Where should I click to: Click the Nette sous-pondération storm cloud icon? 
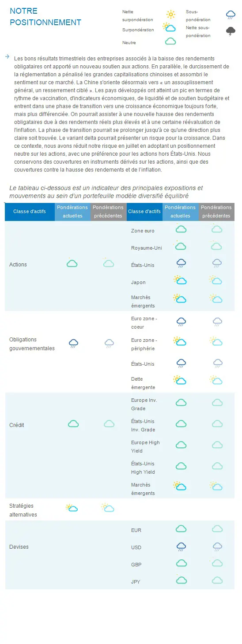[x=231, y=31]
